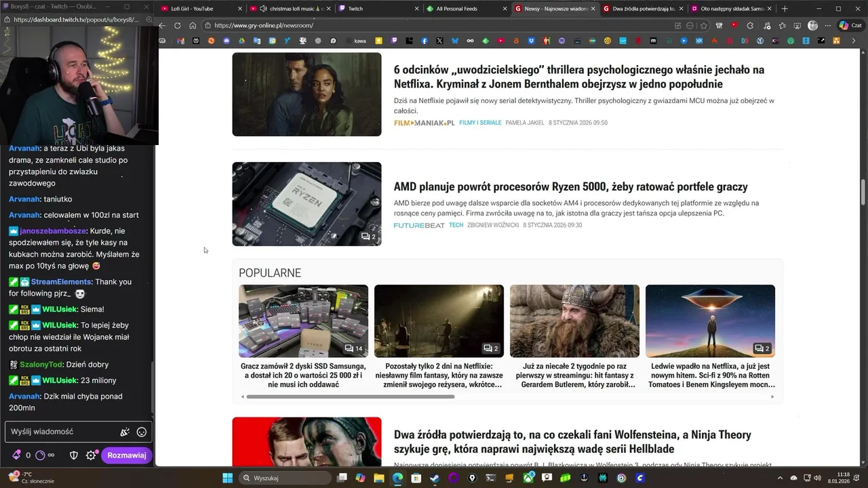This screenshot has height=488, width=868.
Task: Open FILMY I SERIALE category link
Action: [480, 123]
